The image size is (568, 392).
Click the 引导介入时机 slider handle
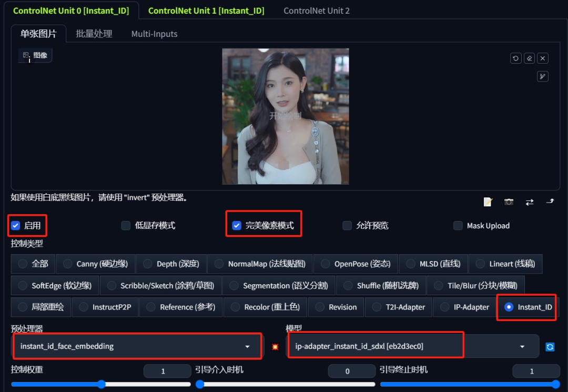(x=200, y=384)
